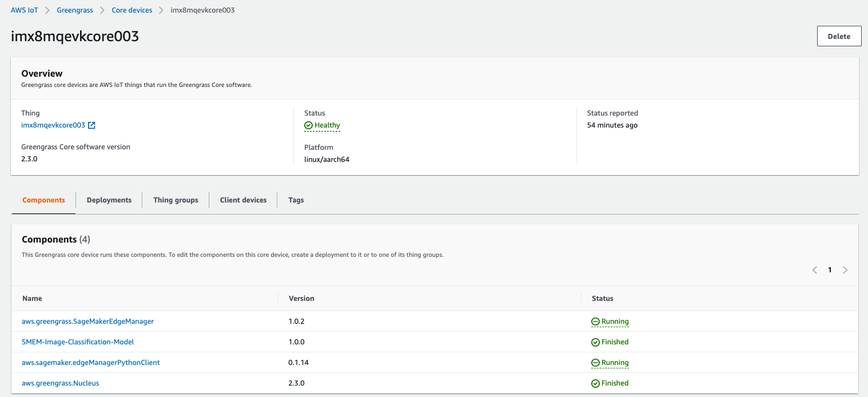Navigate to Greengrass breadcrumb
Screen dimensions: 868x397
click(x=75, y=10)
